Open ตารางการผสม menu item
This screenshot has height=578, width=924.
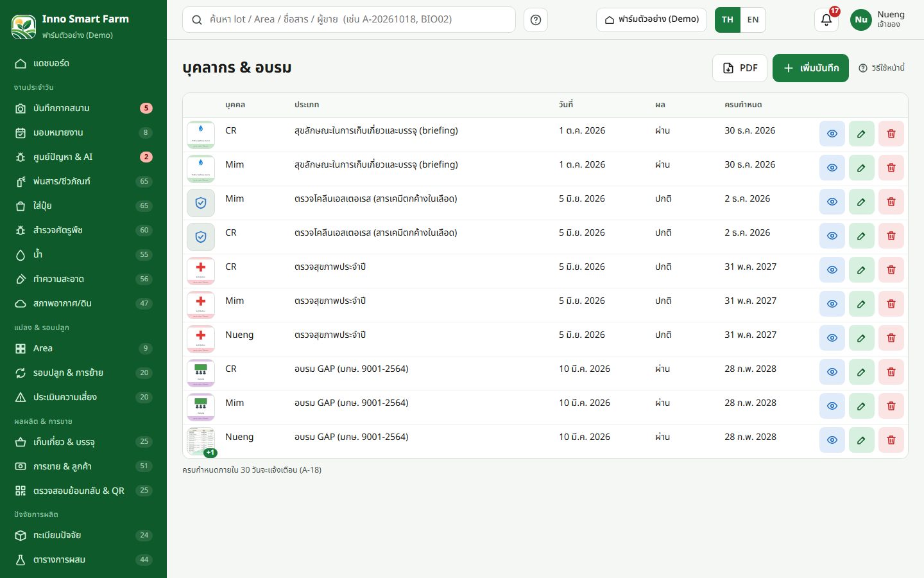[83, 560]
